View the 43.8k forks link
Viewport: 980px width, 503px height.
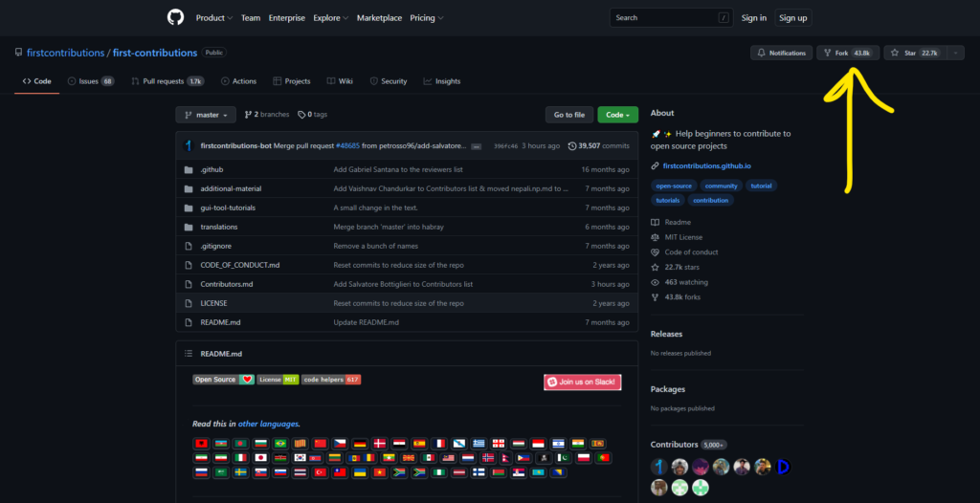676,297
